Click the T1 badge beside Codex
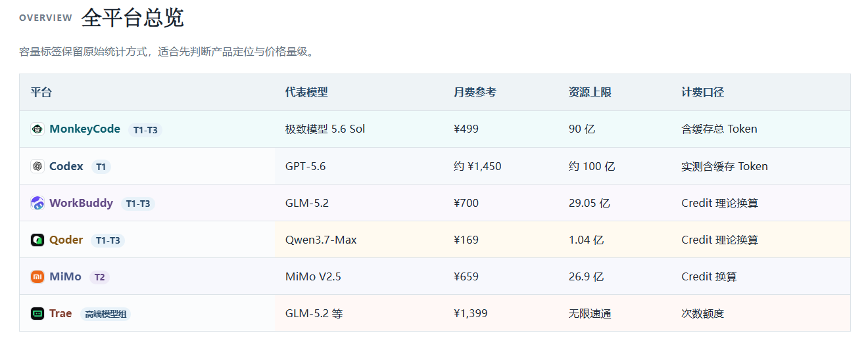The height and width of the screenshot is (350, 868). tap(101, 167)
